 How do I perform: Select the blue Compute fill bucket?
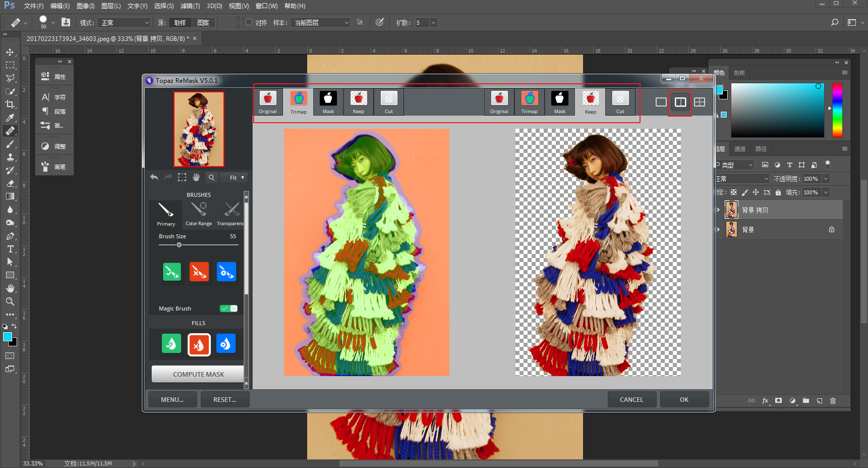(226, 344)
